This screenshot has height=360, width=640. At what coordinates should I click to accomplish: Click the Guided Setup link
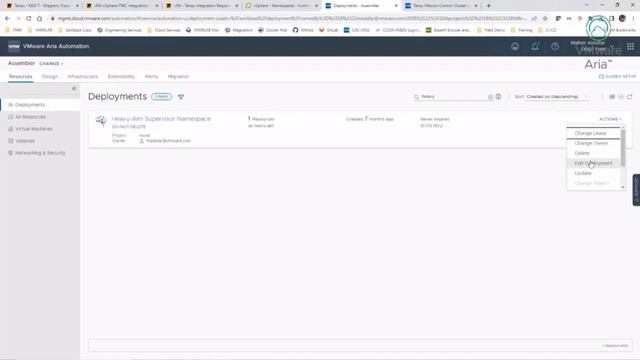617,76
